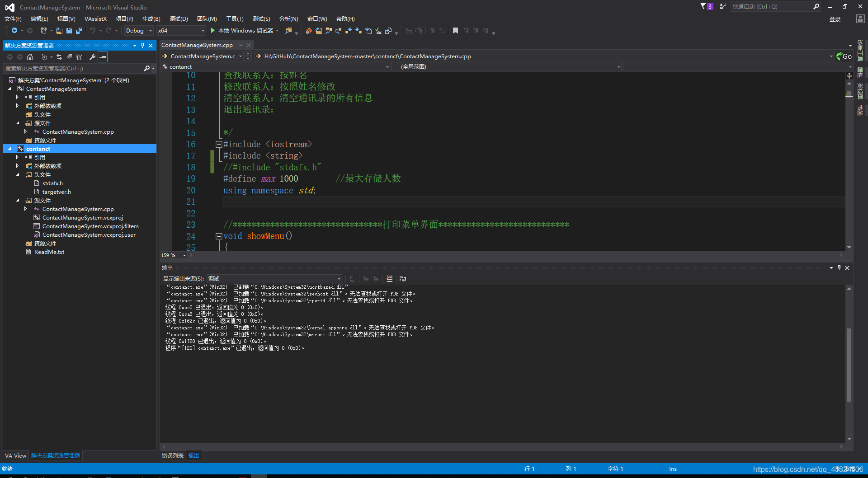Click the Clear All icon in Output panel

pos(389,279)
